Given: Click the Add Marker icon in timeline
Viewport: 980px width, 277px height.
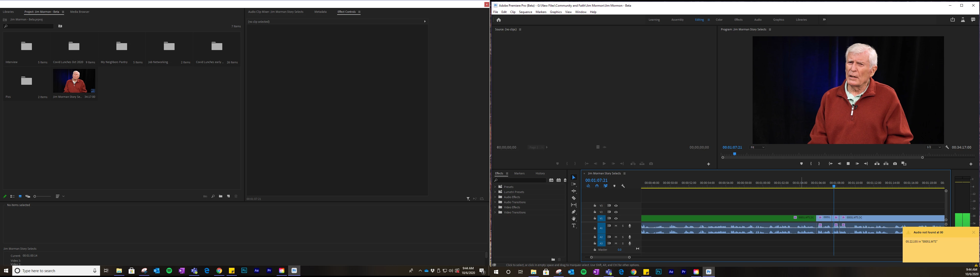Looking at the screenshot, I should (x=614, y=186).
